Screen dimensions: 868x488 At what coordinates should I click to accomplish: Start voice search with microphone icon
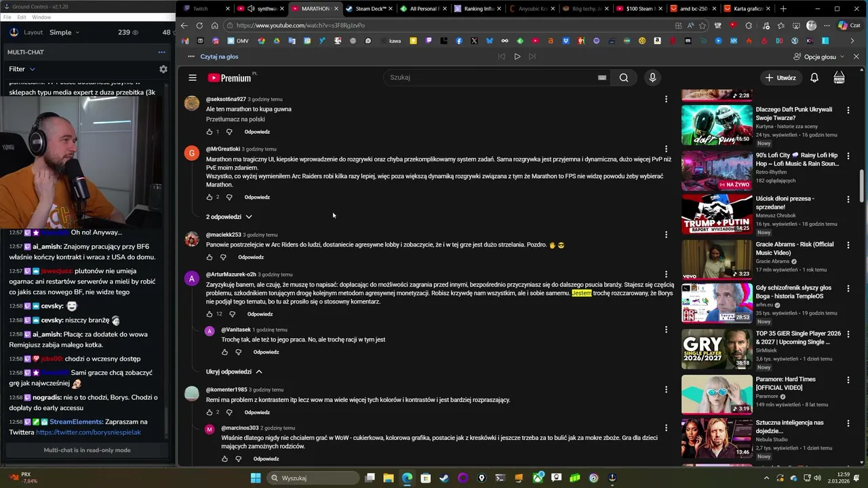click(x=652, y=77)
